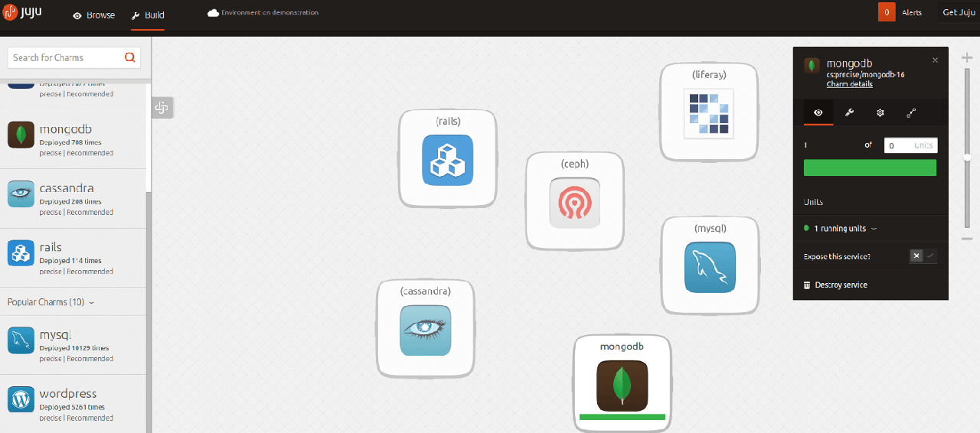The width and height of the screenshot is (980, 433).
Task: Click the canvas layout toggle icon
Action: coord(162,108)
